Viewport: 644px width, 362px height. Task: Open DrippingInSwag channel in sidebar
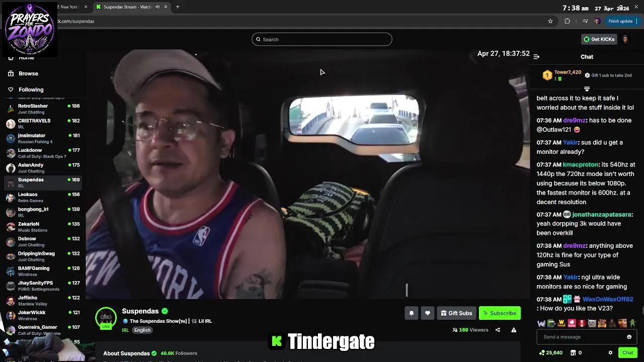pyautogui.click(x=43, y=256)
